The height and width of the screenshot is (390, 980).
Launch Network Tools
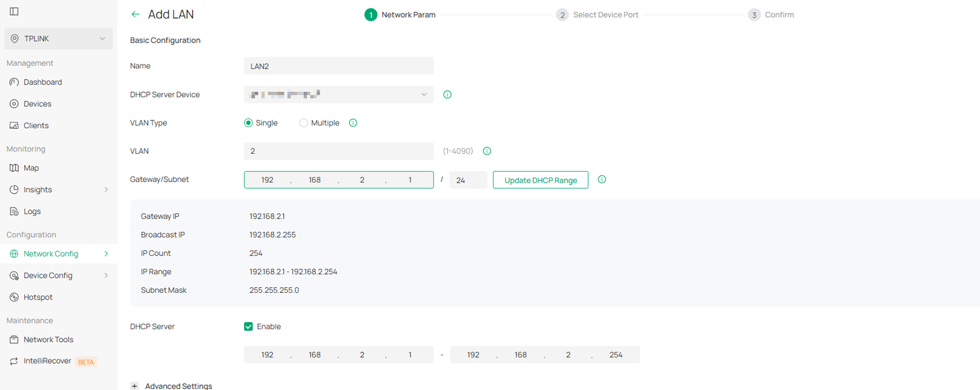(48, 339)
